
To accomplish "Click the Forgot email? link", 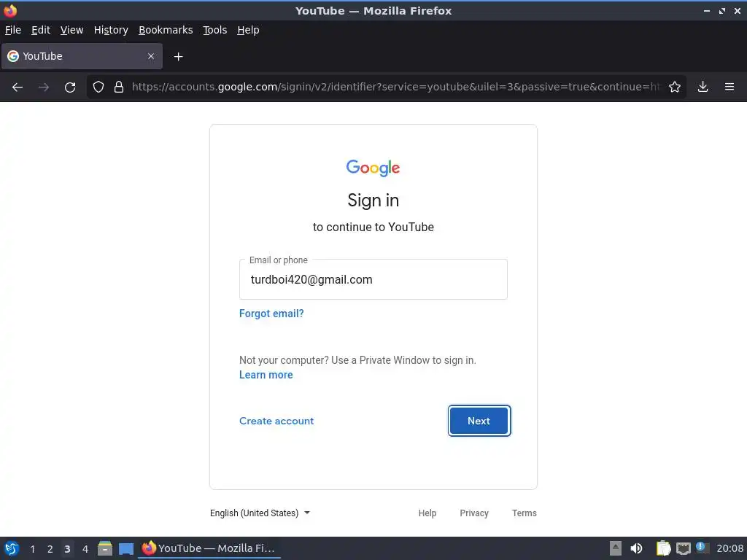I will [271, 314].
